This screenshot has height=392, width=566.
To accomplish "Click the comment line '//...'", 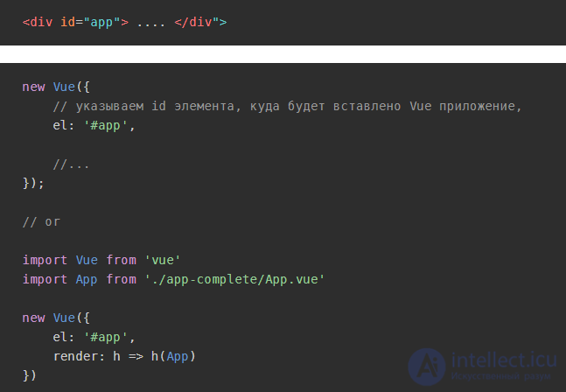I will click(71, 165).
